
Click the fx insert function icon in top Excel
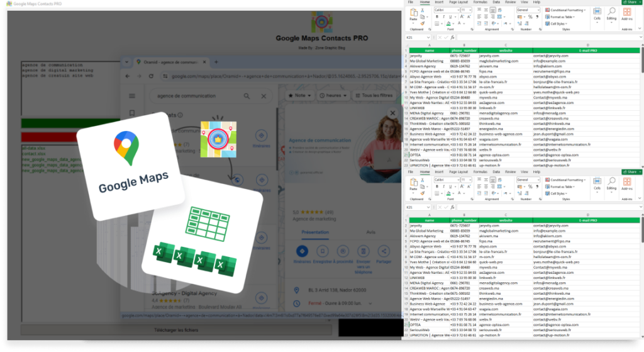click(x=453, y=37)
